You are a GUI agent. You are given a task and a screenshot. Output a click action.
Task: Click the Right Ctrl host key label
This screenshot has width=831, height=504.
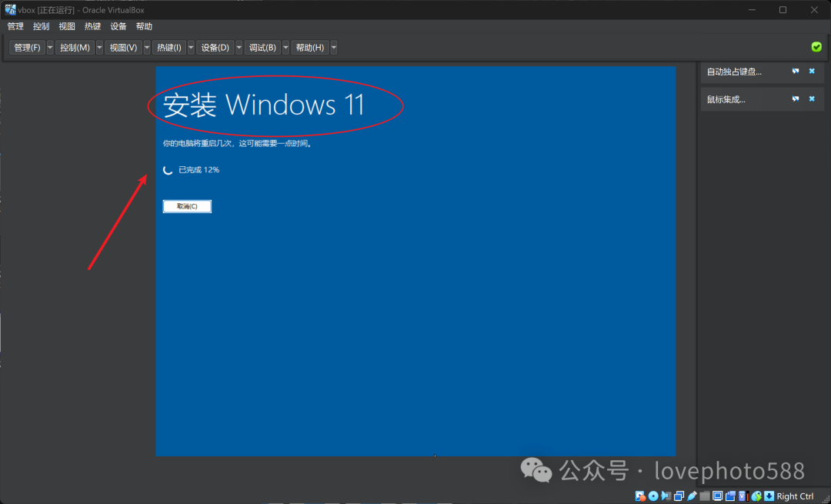795,496
